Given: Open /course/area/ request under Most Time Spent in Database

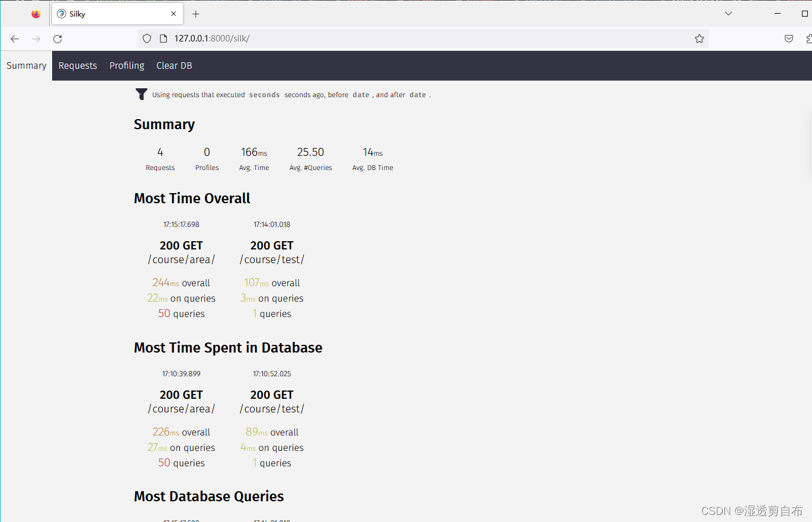Looking at the screenshot, I should point(181,409).
